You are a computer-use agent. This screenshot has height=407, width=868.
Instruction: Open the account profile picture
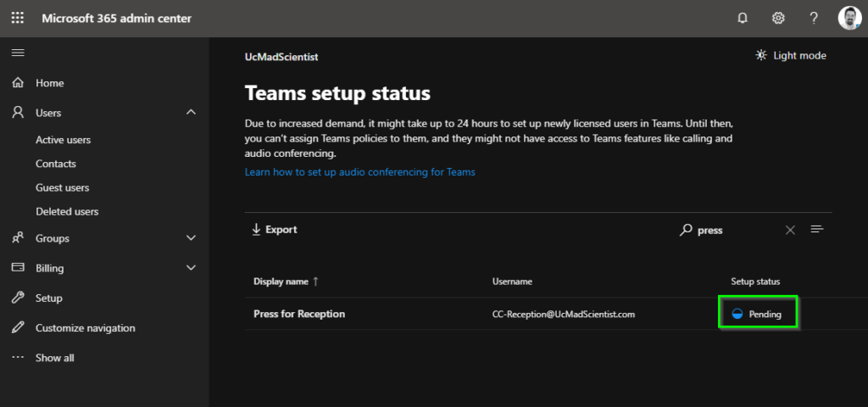[849, 19]
